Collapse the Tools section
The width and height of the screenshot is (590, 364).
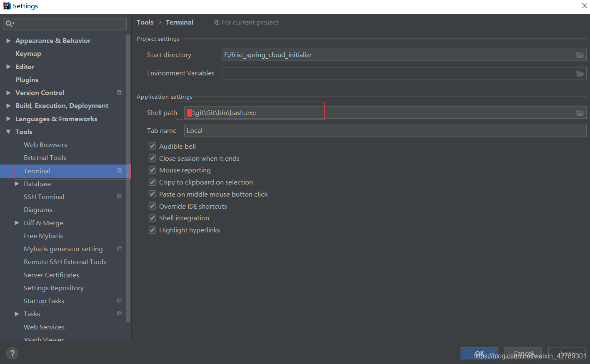click(x=8, y=132)
